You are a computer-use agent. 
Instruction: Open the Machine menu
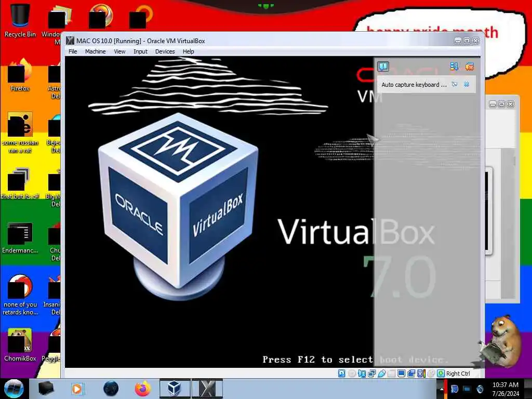tap(96, 51)
